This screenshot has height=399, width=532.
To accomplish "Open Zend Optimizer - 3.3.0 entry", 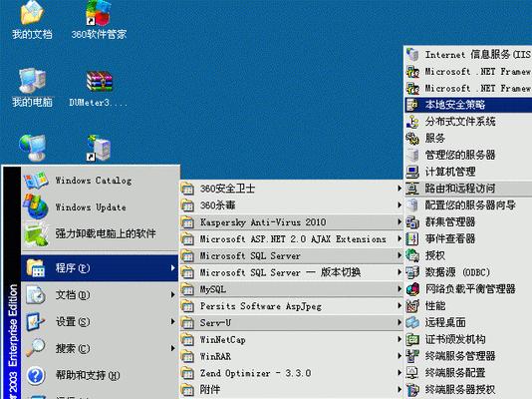I will 292,373.
